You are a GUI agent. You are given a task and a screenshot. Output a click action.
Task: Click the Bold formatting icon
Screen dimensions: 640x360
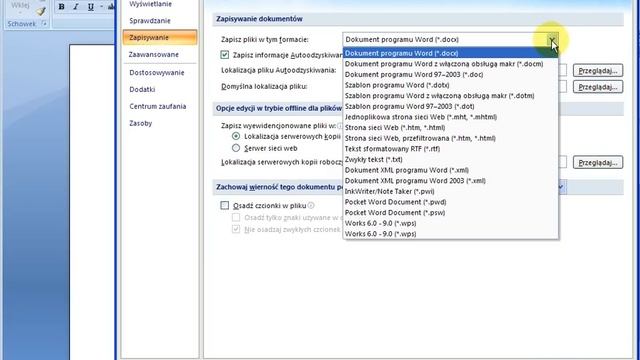(x=61, y=7)
